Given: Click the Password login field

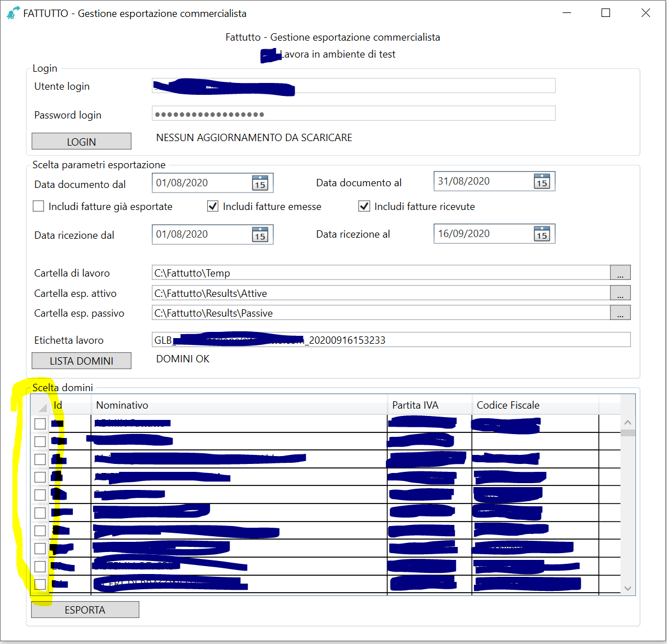Looking at the screenshot, I should click(x=353, y=113).
